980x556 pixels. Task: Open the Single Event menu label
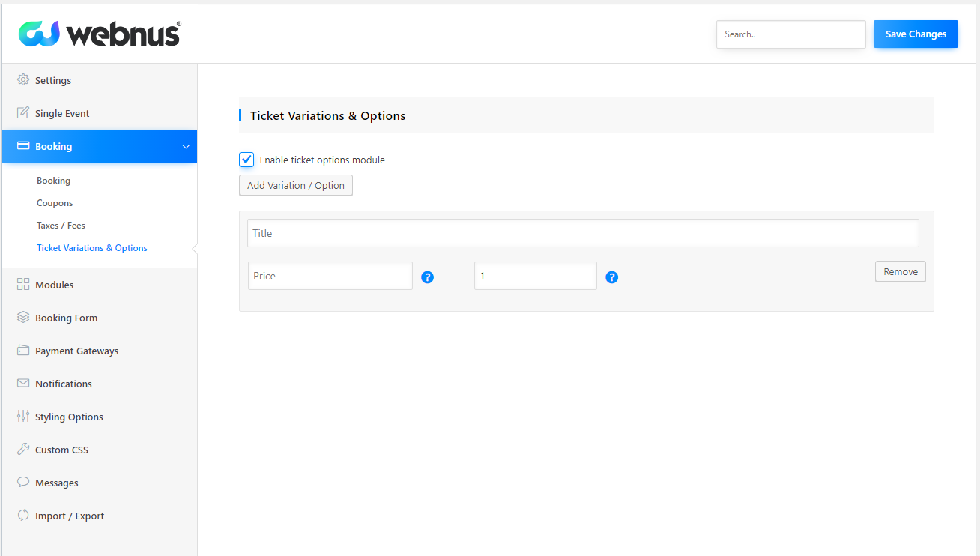tap(62, 113)
